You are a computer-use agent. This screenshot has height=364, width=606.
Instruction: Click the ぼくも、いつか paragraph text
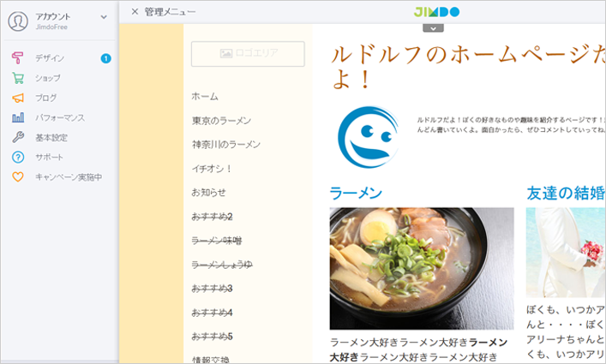click(566, 332)
